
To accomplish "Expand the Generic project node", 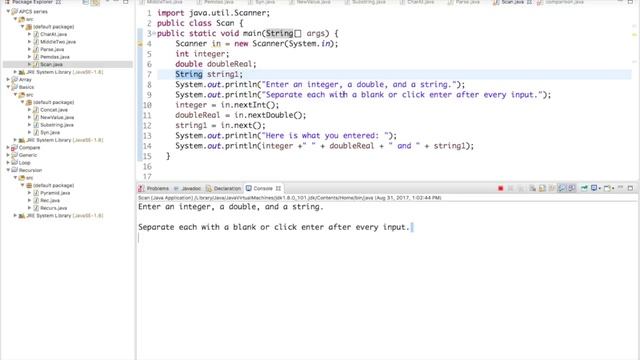I will [8, 155].
